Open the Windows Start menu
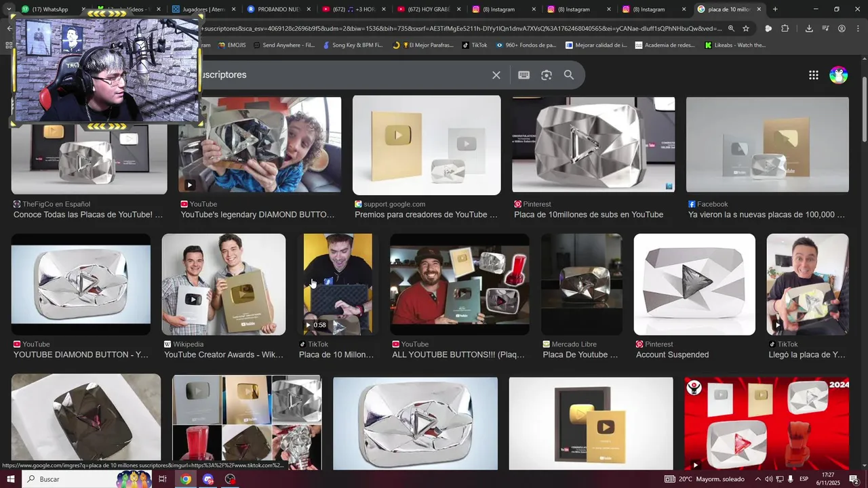 11,479
